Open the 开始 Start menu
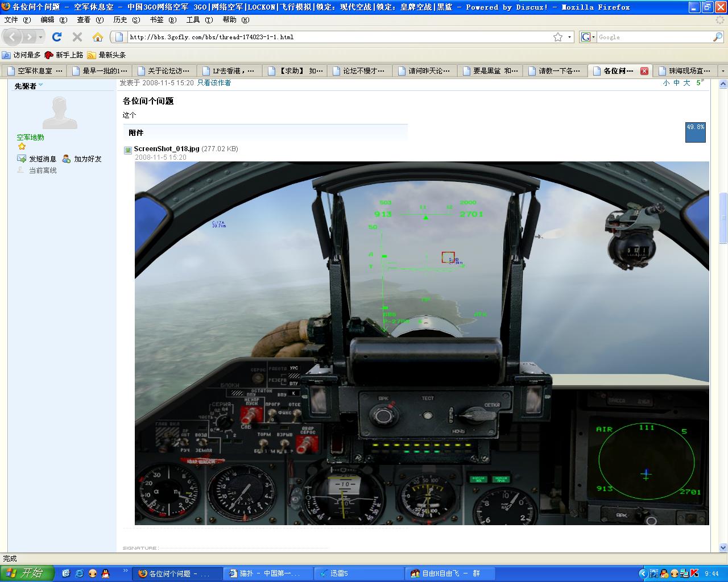The width and height of the screenshot is (728, 582). click(26, 573)
